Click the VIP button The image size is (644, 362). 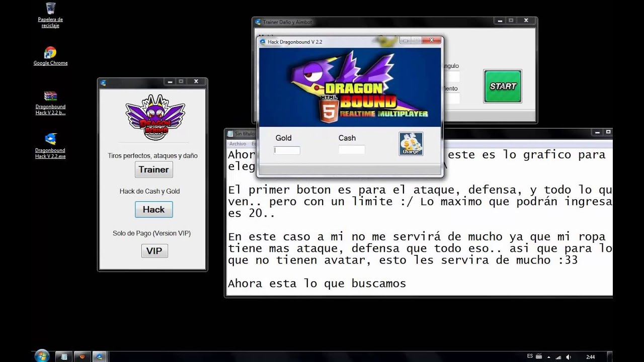(x=154, y=251)
